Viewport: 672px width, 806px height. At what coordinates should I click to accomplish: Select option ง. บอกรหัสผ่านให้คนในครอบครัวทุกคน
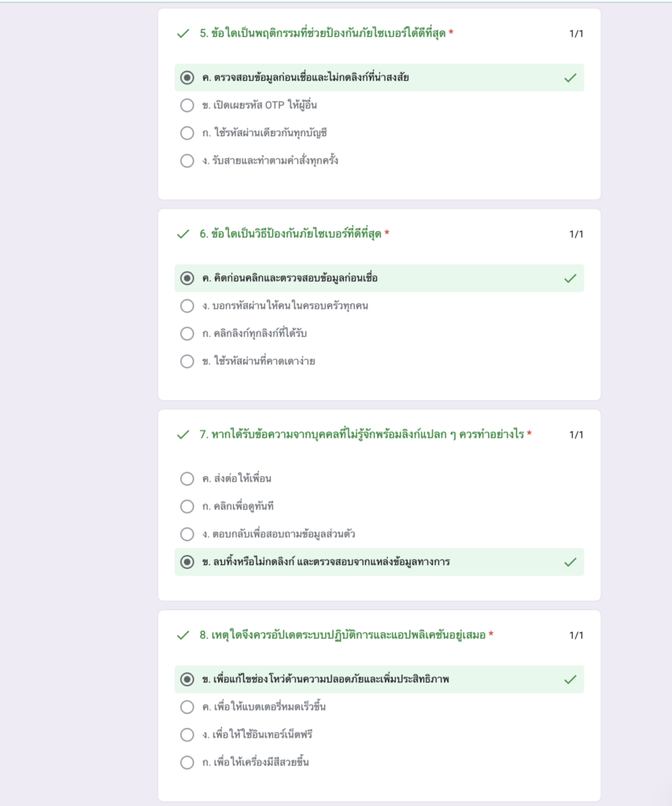(187, 306)
